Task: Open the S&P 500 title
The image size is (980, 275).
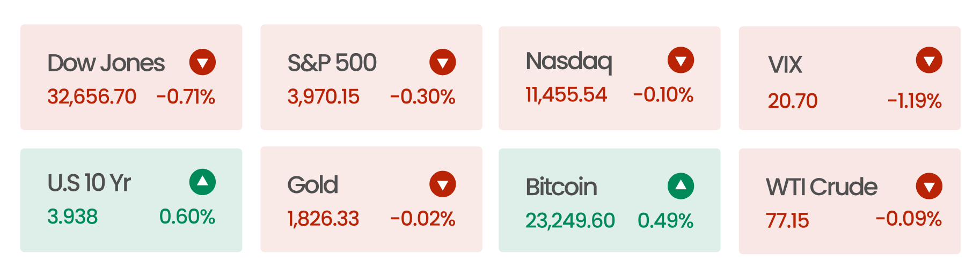Action: pyautogui.click(x=332, y=63)
